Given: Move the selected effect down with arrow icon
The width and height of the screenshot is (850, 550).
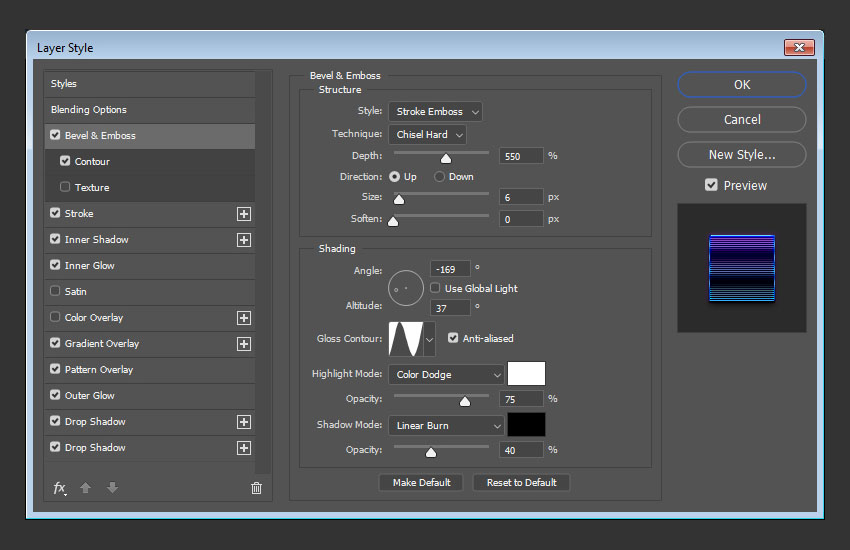Looking at the screenshot, I should [112, 488].
